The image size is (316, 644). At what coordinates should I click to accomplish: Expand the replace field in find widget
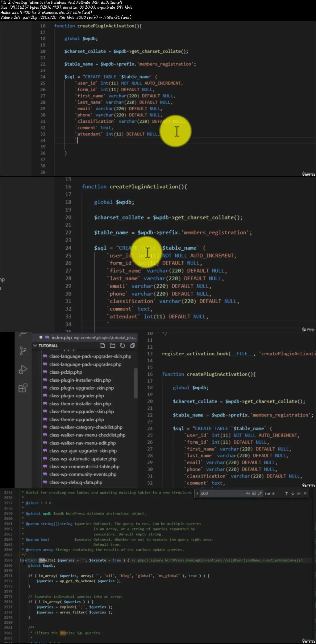(x=197, y=494)
